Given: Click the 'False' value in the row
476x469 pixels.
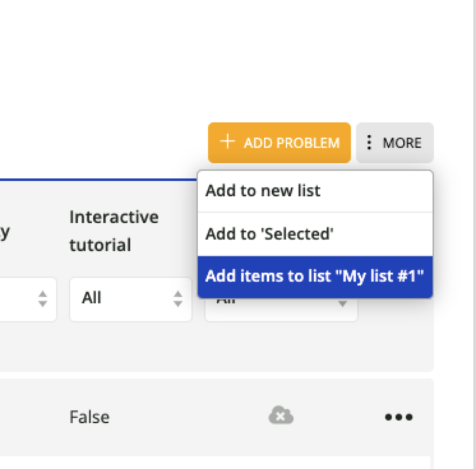Looking at the screenshot, I should pos(89,417).
